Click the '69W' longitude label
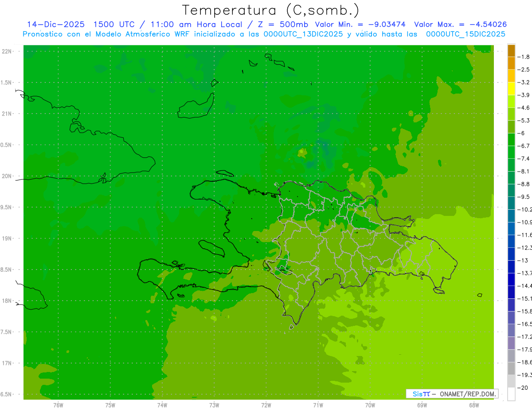This screenshot has width=532, height=411. click(422, 405)
